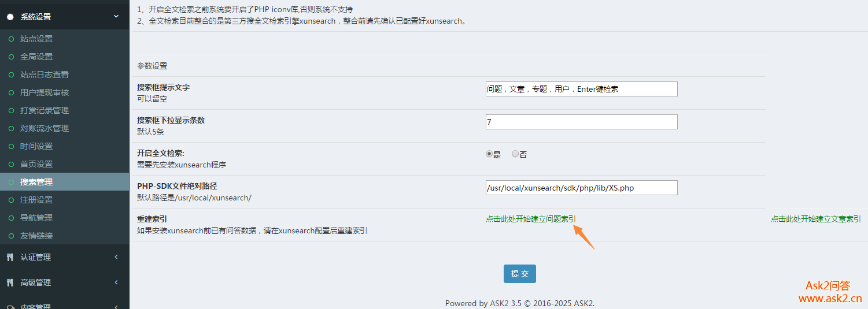Click the circle icon beside 站点设置
Screen dimensions: 868x309
pos(11,39)
